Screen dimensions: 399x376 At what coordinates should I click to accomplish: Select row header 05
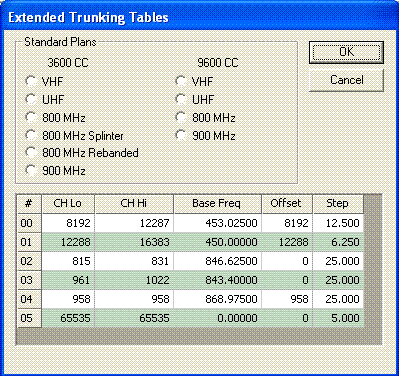pyautogui.click(x=29, y=318)
